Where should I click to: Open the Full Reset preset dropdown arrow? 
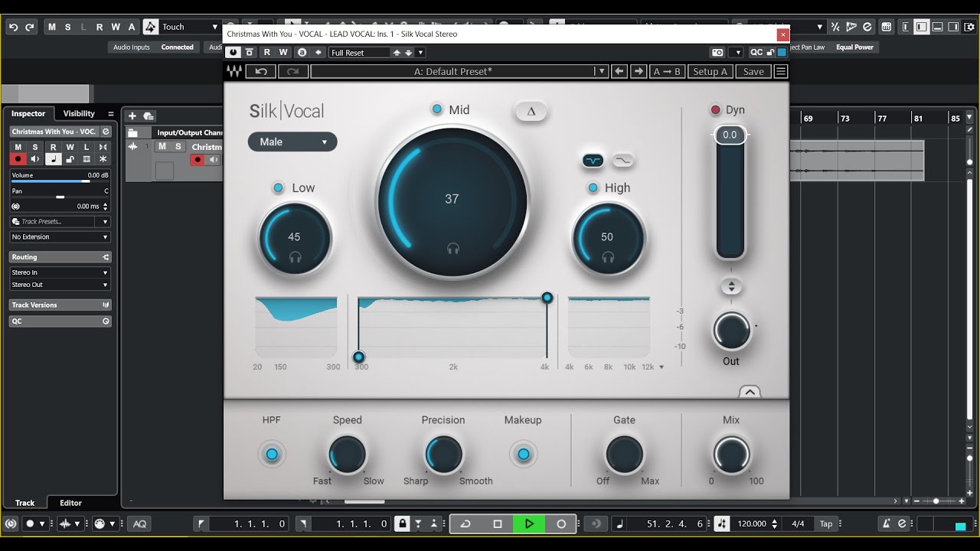click(x=420, y=53)
